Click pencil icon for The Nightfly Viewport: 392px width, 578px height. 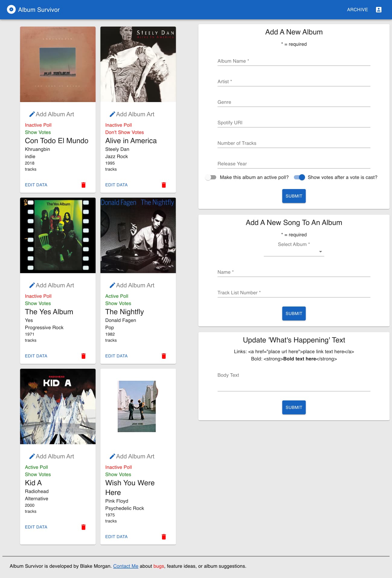tap(112, 285)
